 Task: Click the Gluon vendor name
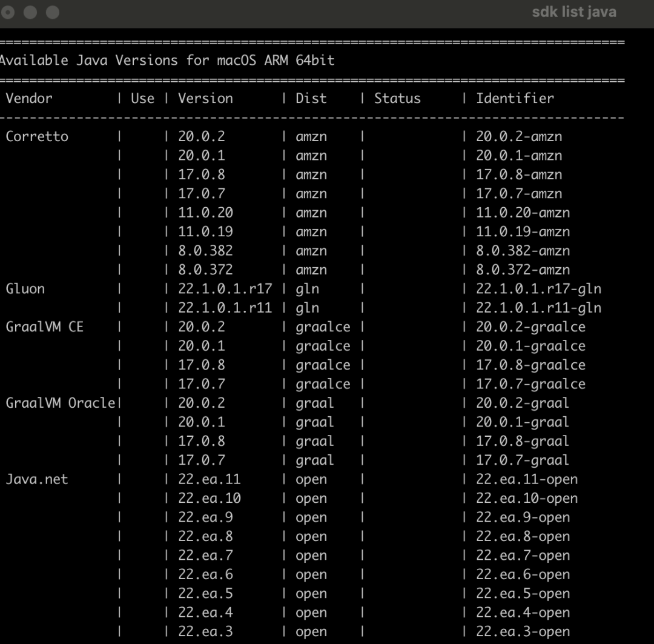(x=25, y=289)
